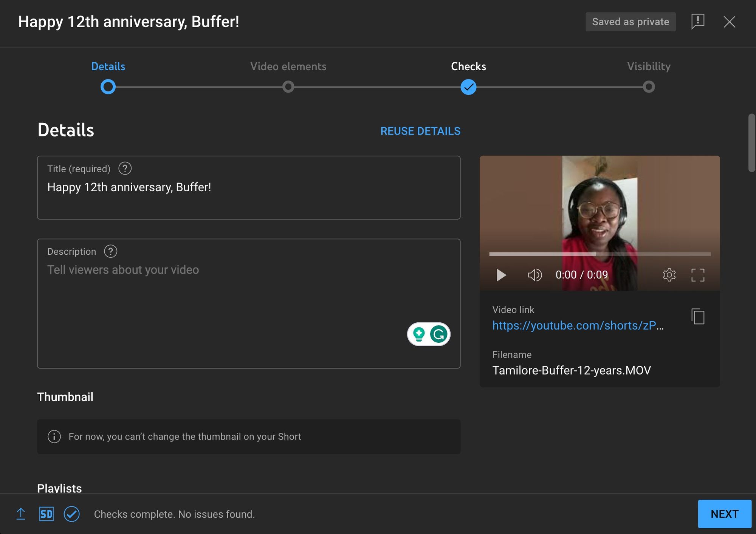Play the video preview
This screenshot has width=756, height=534.
click(501, 275)
